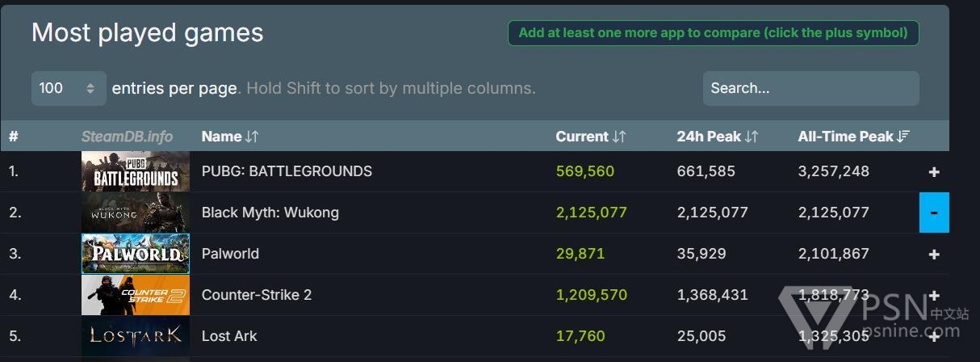The image size is (980, 362).
Task: Open the Lost Ark thumbnail image
Action: click(136, 336)
